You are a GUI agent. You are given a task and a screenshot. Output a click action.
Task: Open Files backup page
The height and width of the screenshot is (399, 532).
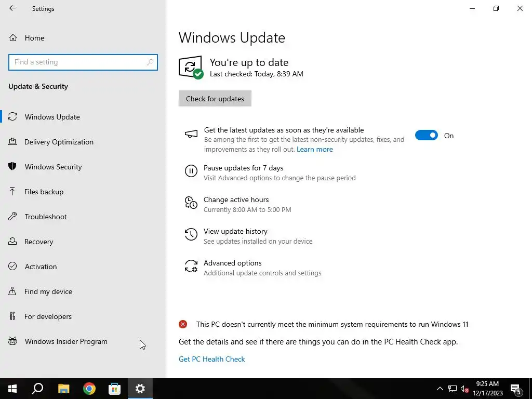[44, 192]
